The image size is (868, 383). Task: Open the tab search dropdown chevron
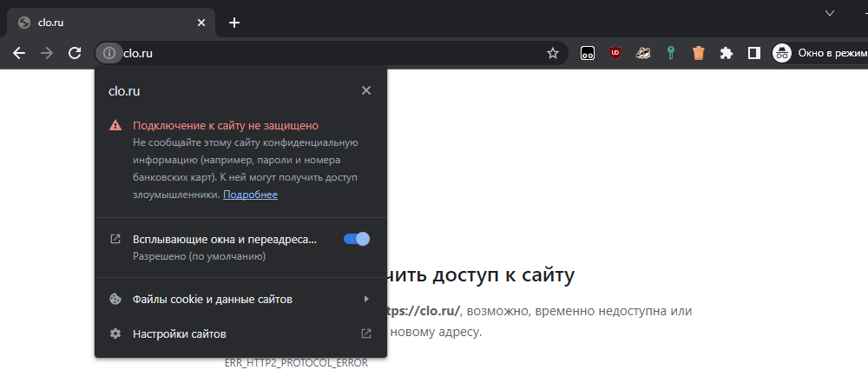[x=829, y=12]
